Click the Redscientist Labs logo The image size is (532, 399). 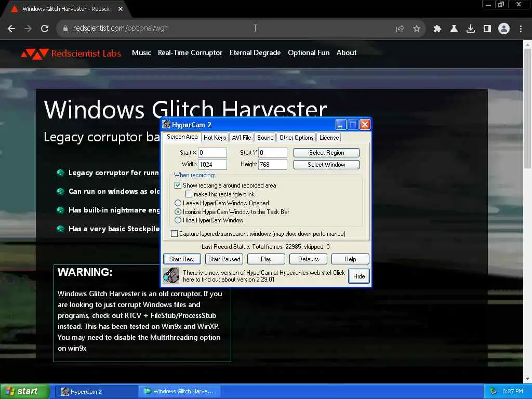[71, 54]
